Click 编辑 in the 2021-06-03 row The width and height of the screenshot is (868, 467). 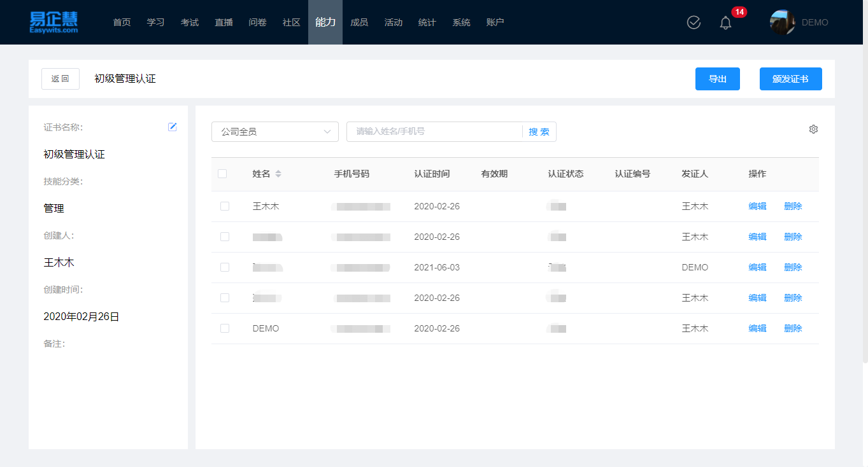(x=757, y=267)
